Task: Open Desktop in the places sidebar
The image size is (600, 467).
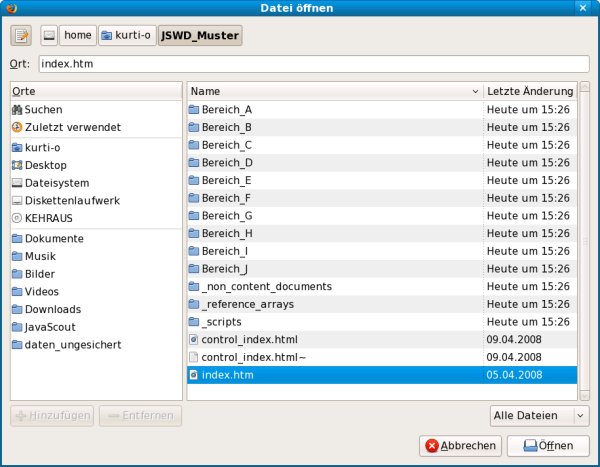Action: point(46,165)
